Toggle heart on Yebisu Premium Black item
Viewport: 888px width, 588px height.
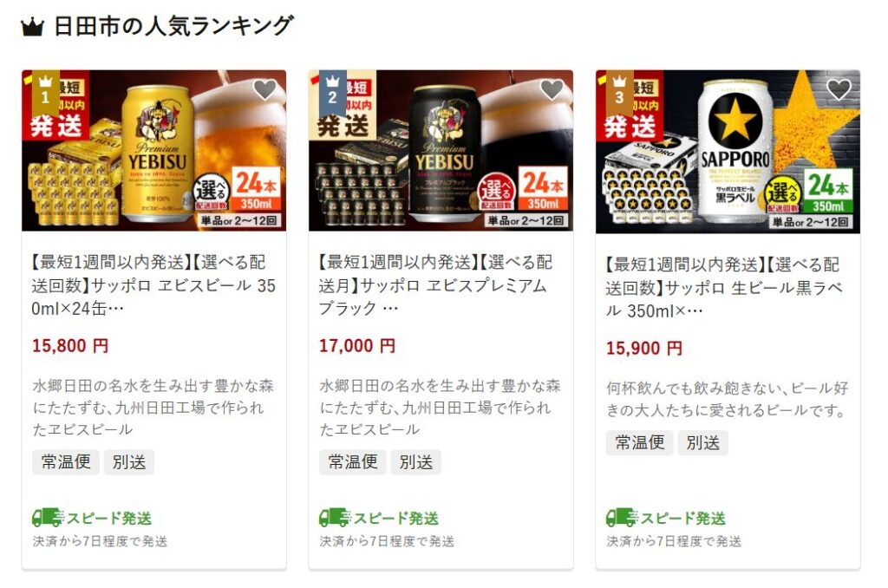(x=552, y=89)
